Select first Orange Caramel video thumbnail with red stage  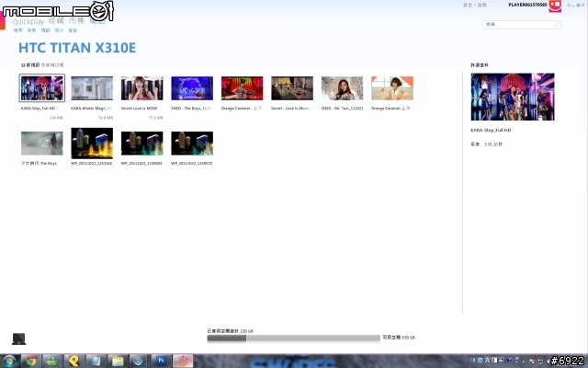point(242,88)
